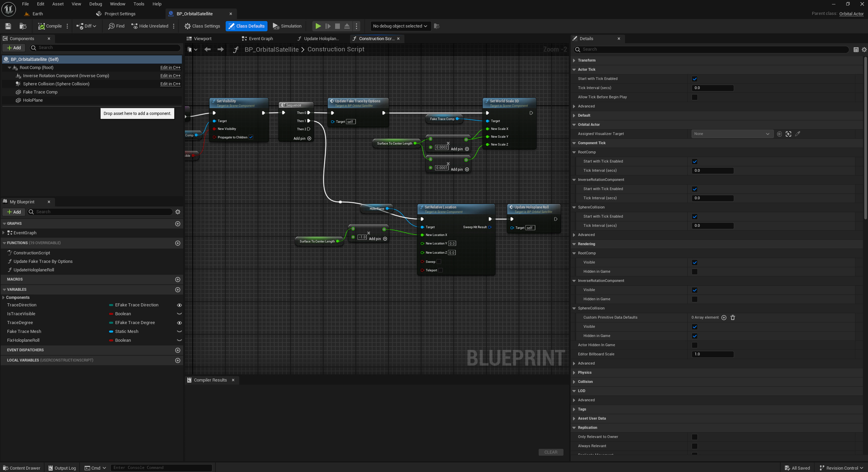Add a new function with plus icon
Screen dimensions: 868x472
pos(177,243)
